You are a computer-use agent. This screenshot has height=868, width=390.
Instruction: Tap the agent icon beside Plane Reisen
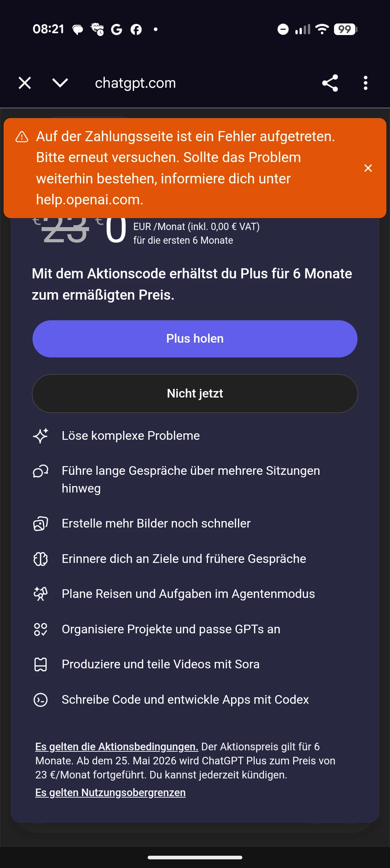(40, 594)
